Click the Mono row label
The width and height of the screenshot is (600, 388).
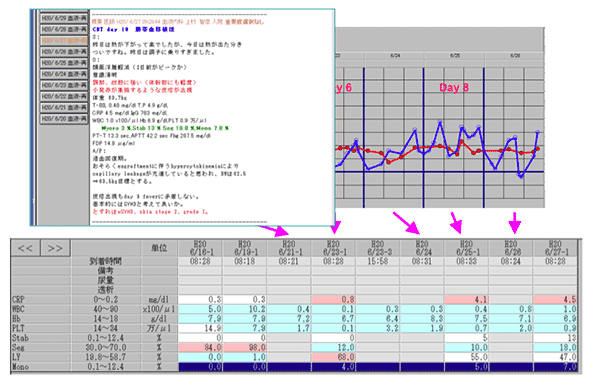pos(41,367)
